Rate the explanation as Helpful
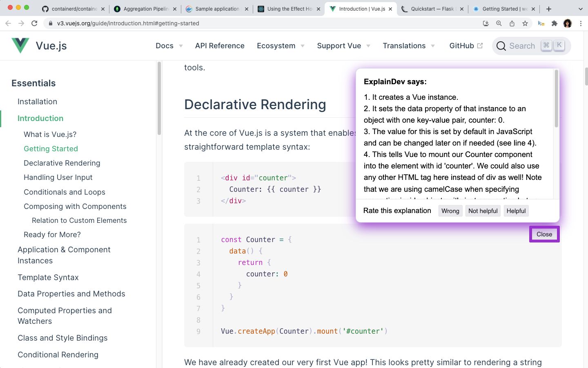Viewport: 588px width, 368px height. 516,211
